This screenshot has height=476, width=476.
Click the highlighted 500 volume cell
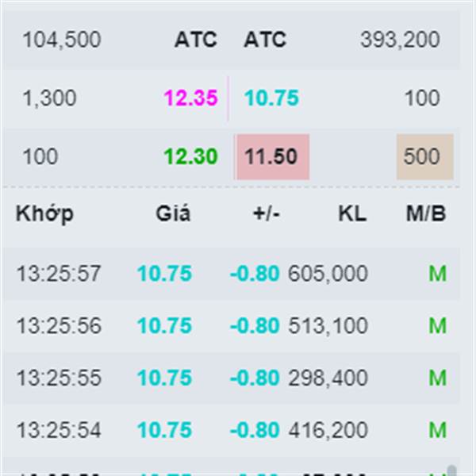[424, 157]
